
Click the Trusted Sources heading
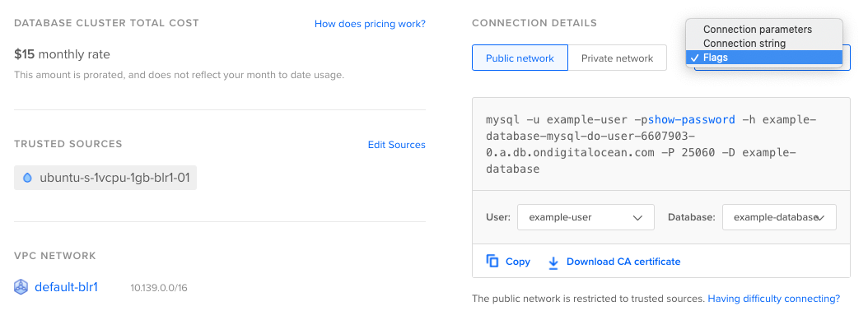click(x=68, y=144)
